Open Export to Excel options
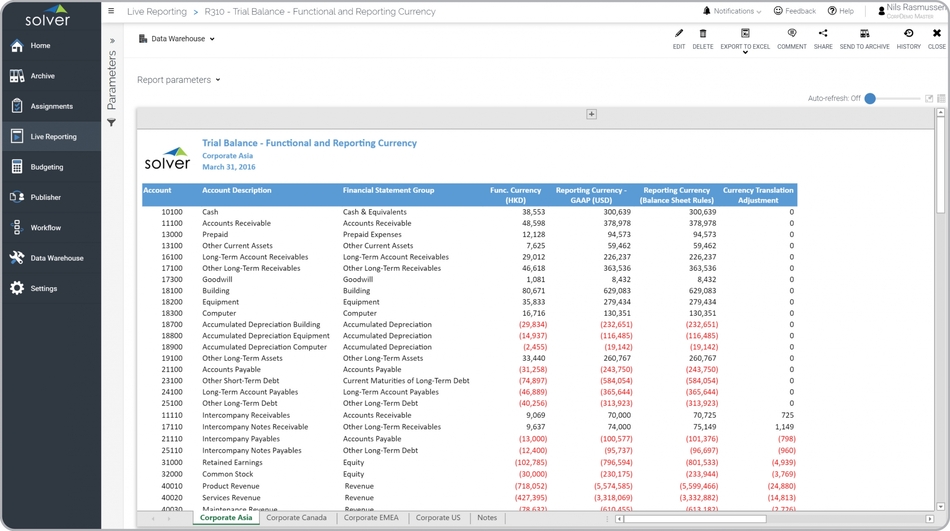The height and width of the screenshot is (531, 950). tap(745, 39)
